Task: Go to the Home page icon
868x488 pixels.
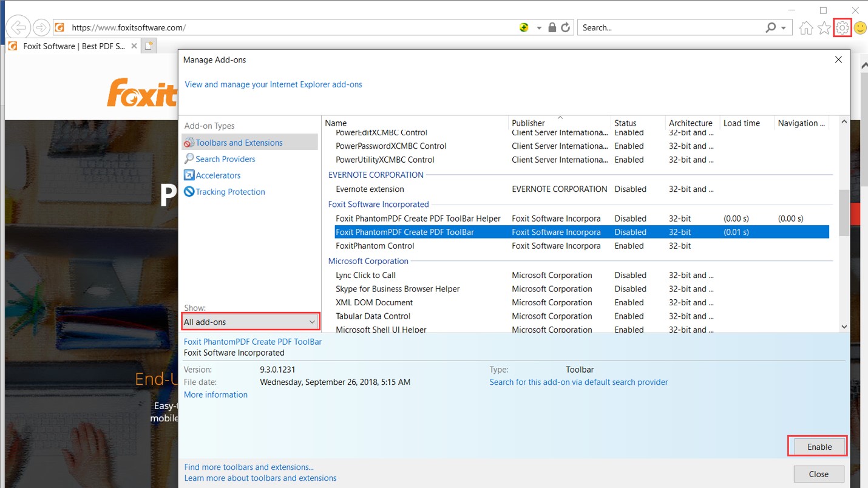Action: coord(805,28)
